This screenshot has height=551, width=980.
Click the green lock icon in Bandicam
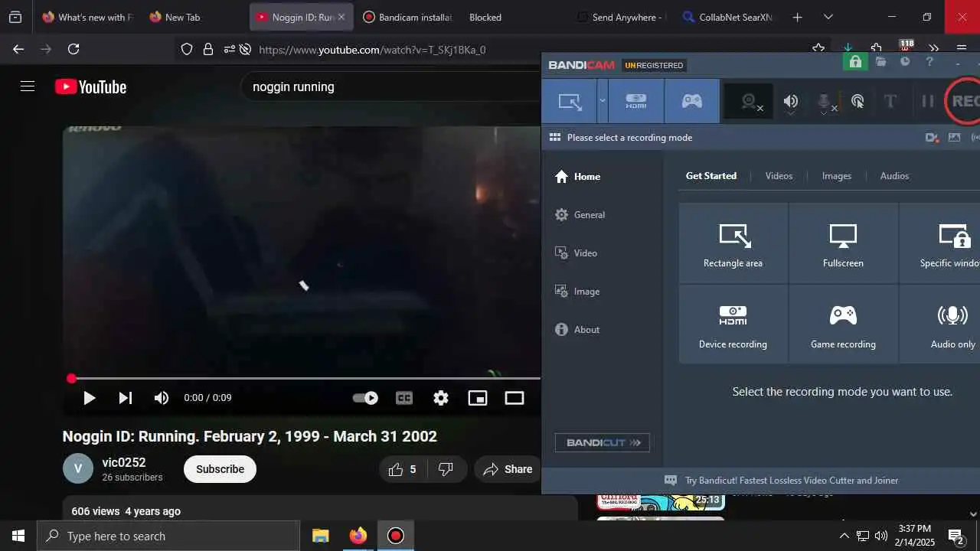coord(855,62)
